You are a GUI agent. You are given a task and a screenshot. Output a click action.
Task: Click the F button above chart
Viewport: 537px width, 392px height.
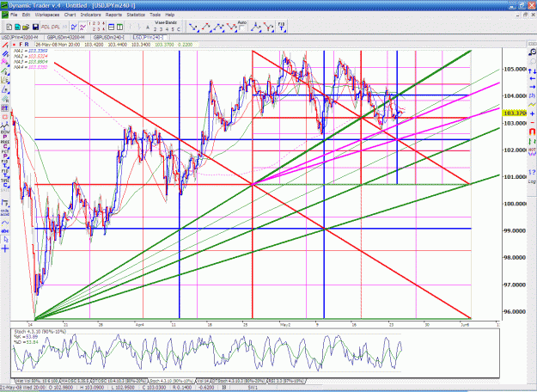21,45
